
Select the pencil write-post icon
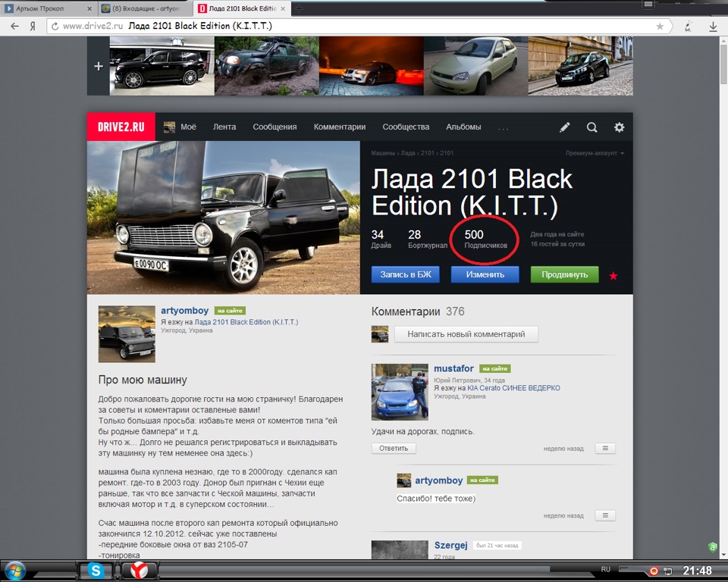click(564, 127)
